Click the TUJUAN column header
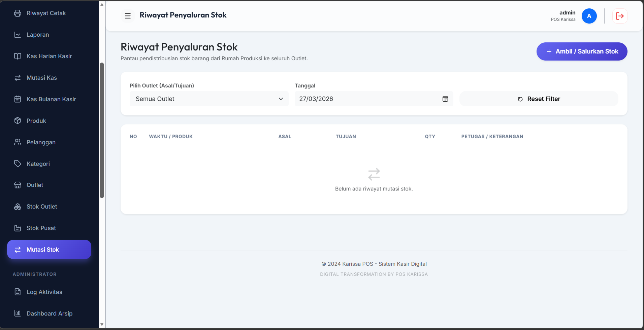 [346, 137]
